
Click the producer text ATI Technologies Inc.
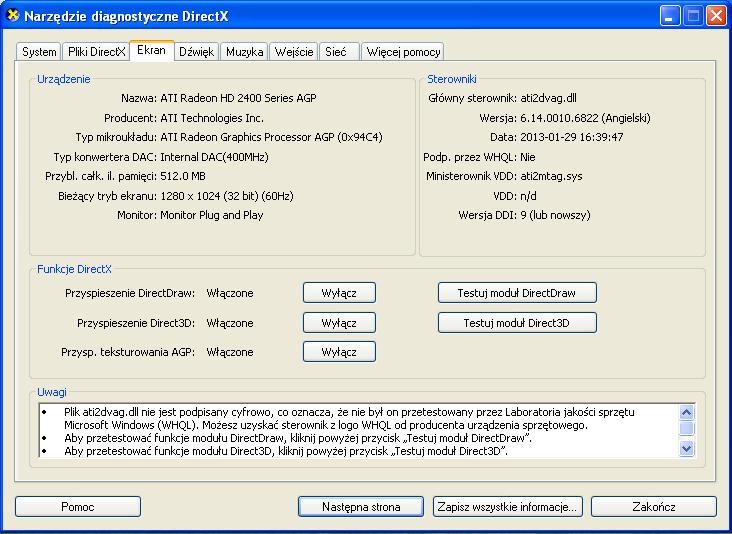pos(212,118)
